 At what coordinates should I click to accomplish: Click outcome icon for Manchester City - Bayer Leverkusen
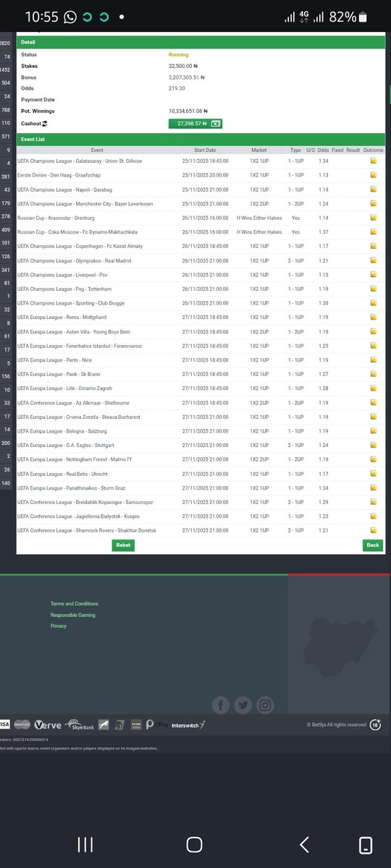point(374,204)
